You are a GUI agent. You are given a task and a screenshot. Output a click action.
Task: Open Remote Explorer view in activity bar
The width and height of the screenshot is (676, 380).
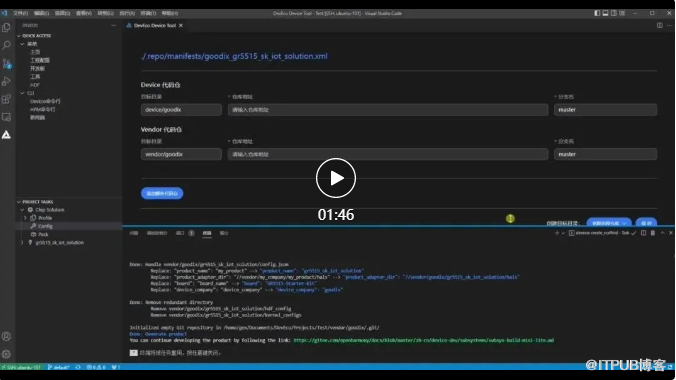6,117
